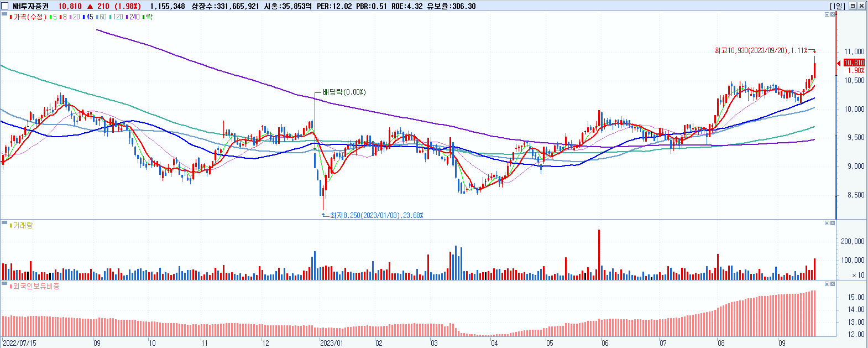Select the 60-day moving average legend
The image size is (868, 348).
[101, 17]
